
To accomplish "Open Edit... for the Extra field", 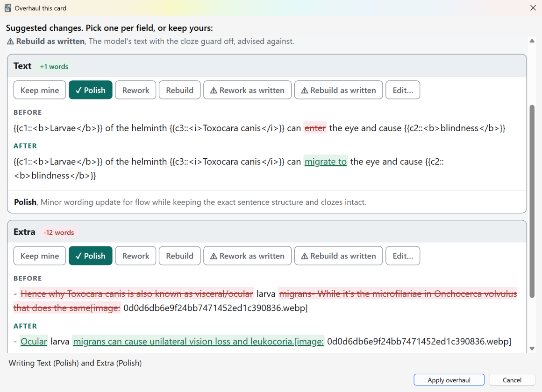I will [x=403, y=256].
